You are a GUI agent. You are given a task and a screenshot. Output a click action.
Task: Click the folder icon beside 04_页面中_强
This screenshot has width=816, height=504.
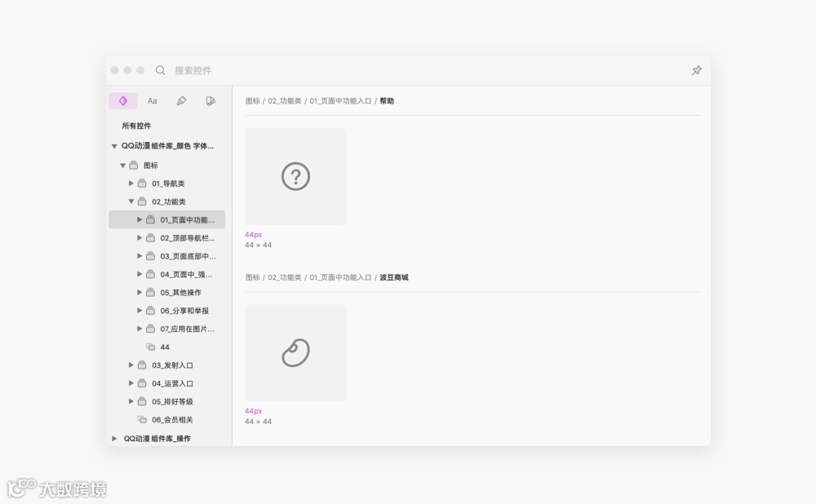tap(150, 274)
